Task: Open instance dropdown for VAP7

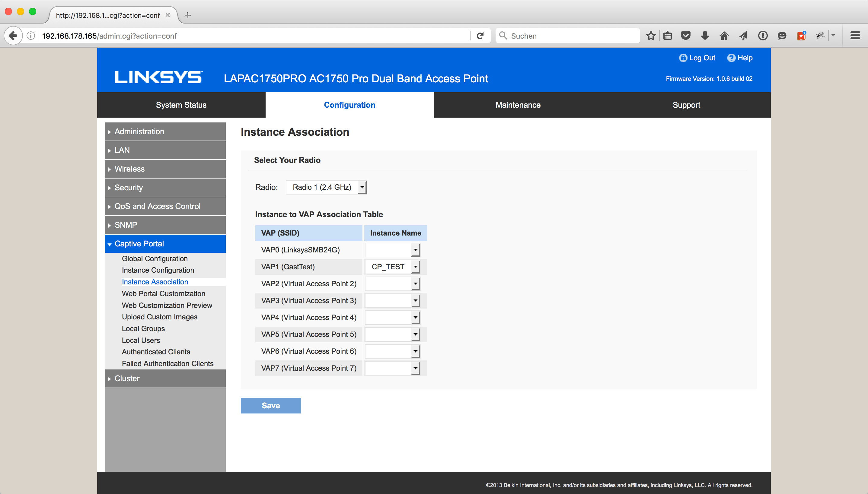Action: point(392,368)
